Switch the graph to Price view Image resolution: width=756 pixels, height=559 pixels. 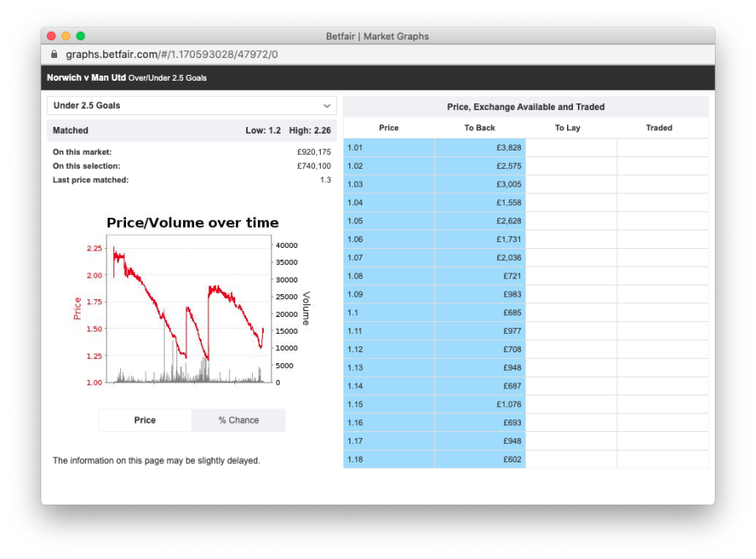click(x=144, y=420)
